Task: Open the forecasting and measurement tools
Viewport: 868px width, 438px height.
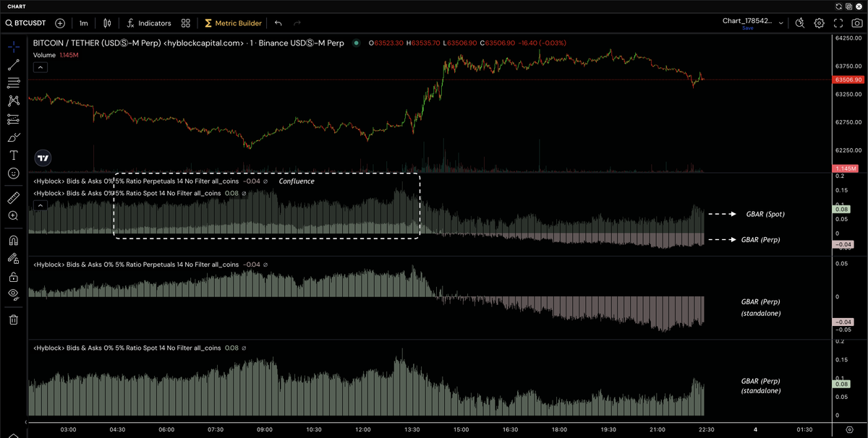Action: click(x=14, y=119)
